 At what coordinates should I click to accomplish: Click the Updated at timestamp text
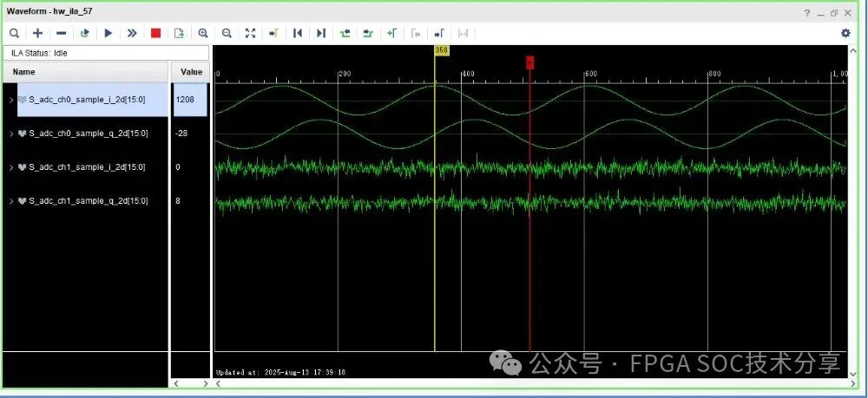click(x=280, y=373)
